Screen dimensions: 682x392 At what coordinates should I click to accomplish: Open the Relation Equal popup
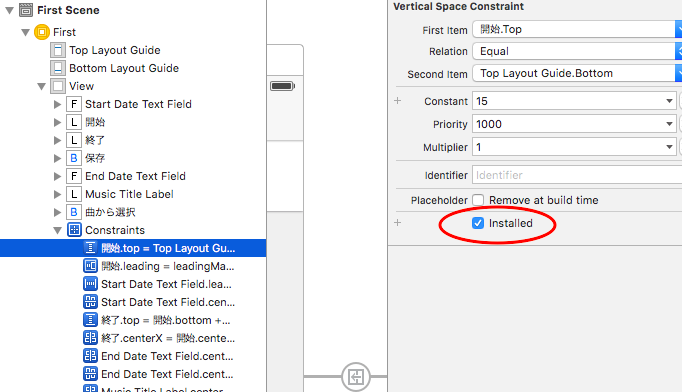577,51
